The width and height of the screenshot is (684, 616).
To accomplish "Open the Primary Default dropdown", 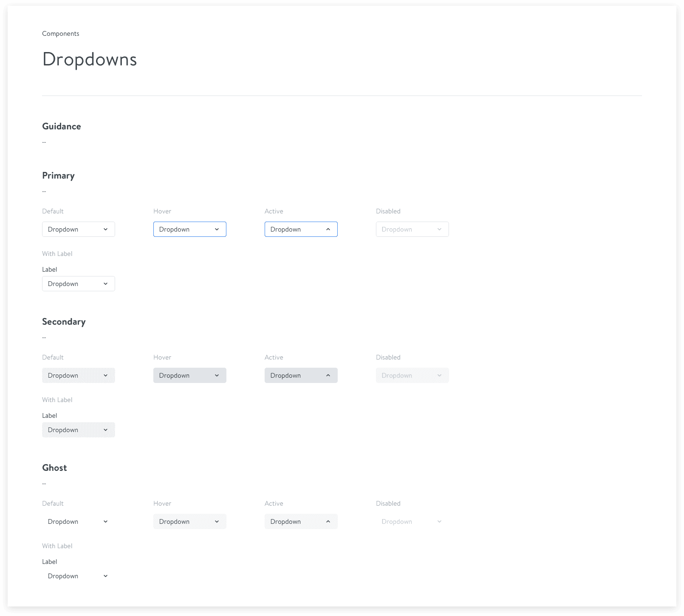I will click(x=78, y=229).
